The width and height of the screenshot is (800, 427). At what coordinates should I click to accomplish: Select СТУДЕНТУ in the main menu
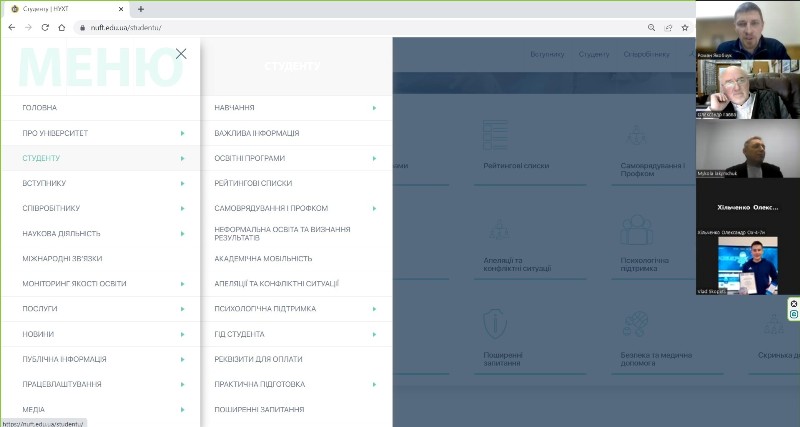pyautogui.click(x=41, y=158)
